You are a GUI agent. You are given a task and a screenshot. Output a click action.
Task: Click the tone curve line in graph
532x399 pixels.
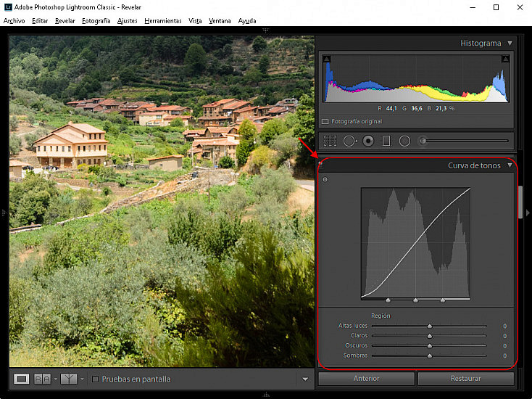(x=415, y=244)
